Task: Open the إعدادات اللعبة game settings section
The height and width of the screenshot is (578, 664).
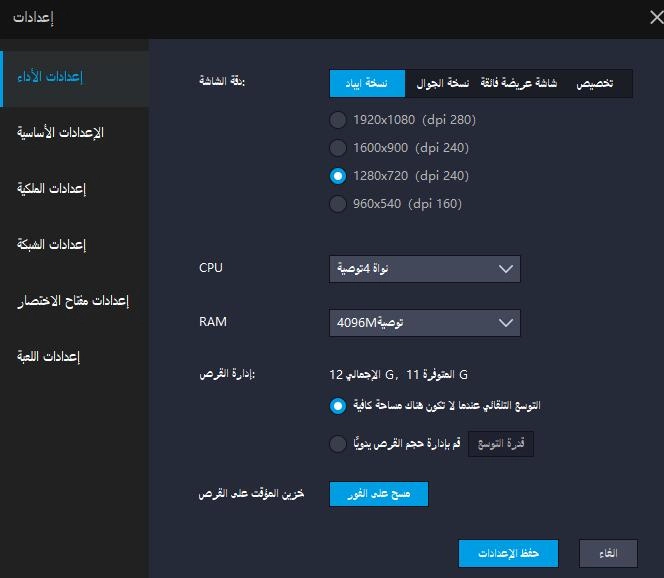Action: 48,357
